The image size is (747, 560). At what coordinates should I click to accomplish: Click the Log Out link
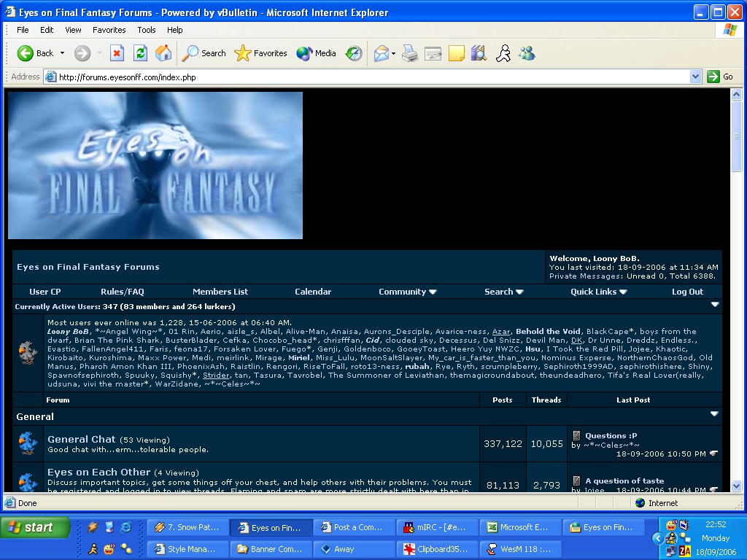tap(687, 292)
